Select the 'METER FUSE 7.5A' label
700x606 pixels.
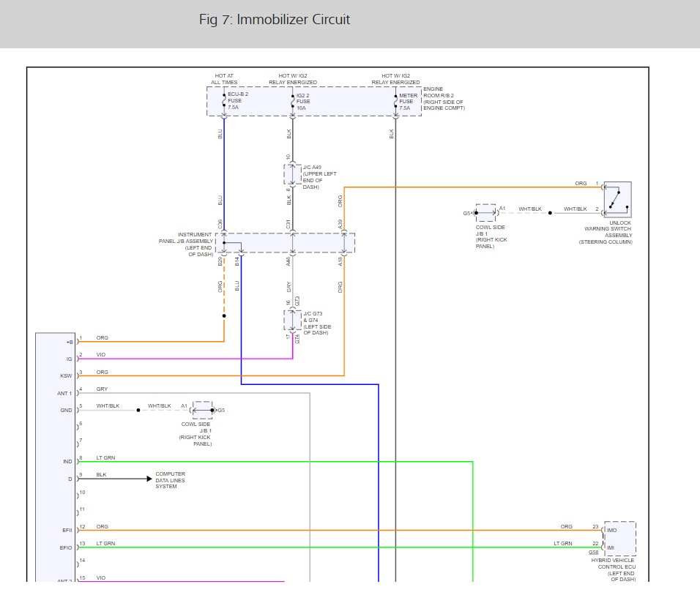point(408,102)
